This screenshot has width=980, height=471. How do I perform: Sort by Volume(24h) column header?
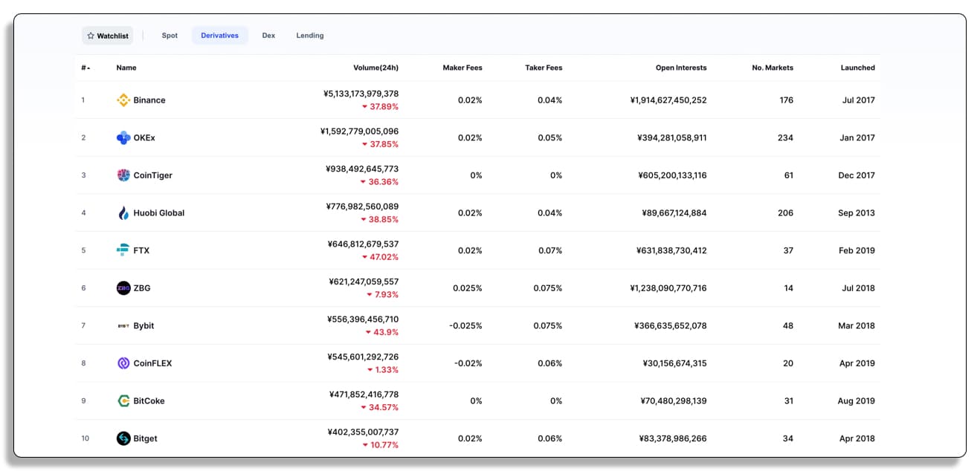pos(375,68)
